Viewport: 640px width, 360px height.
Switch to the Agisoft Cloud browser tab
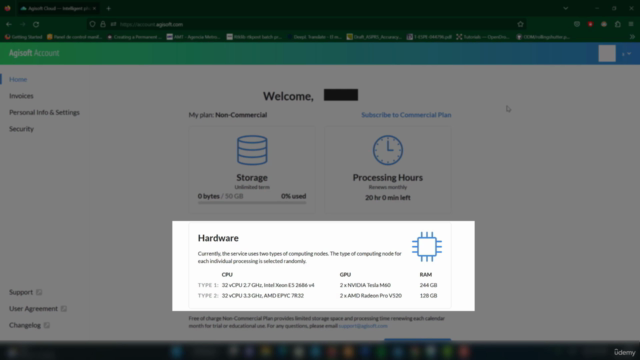(x=58, y=8)
